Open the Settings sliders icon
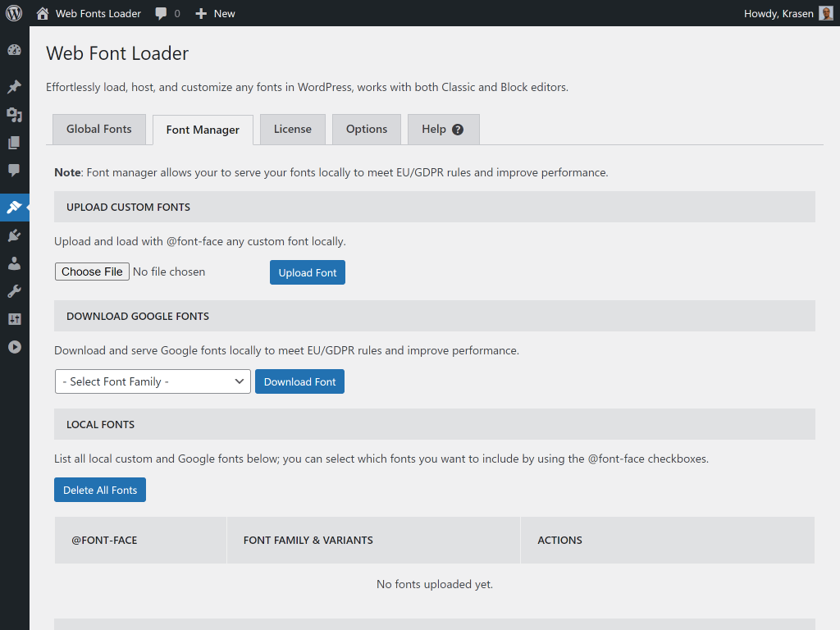The width and height of the screenshot is (840, 630). (x=15, y=319)
